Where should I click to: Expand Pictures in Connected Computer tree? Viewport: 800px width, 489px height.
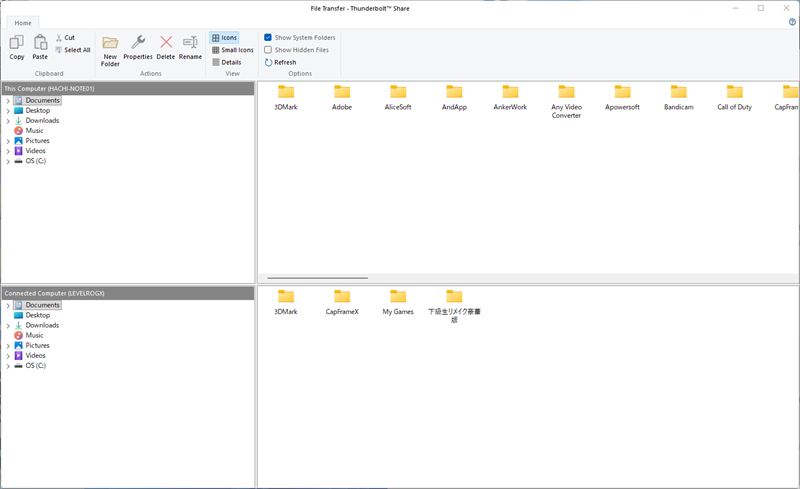click(x=8, y=346)
